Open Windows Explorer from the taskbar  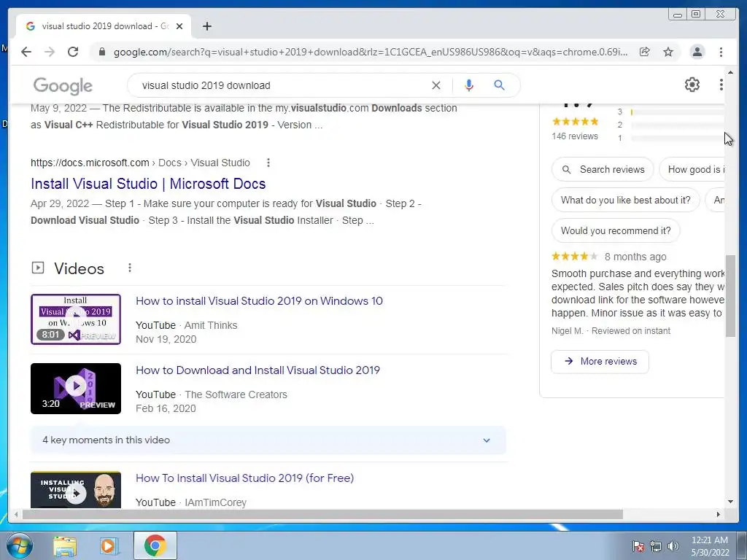coord(64,546)
